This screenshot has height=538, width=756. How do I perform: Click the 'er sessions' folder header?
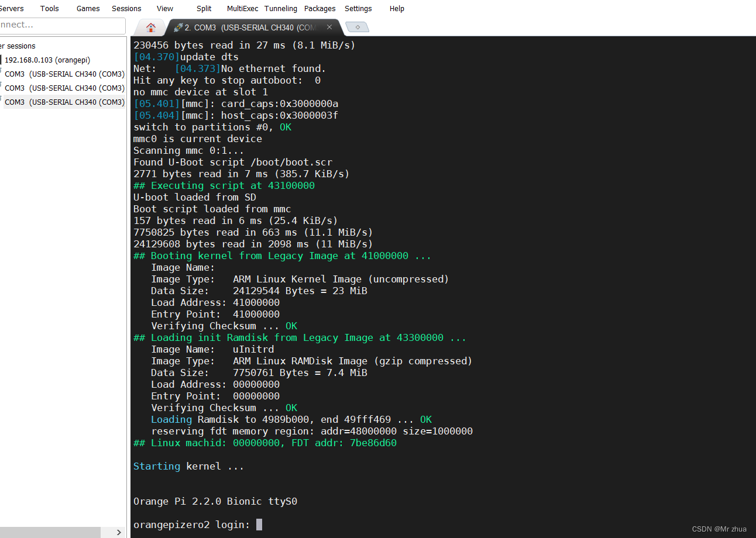tap(18, 46)
